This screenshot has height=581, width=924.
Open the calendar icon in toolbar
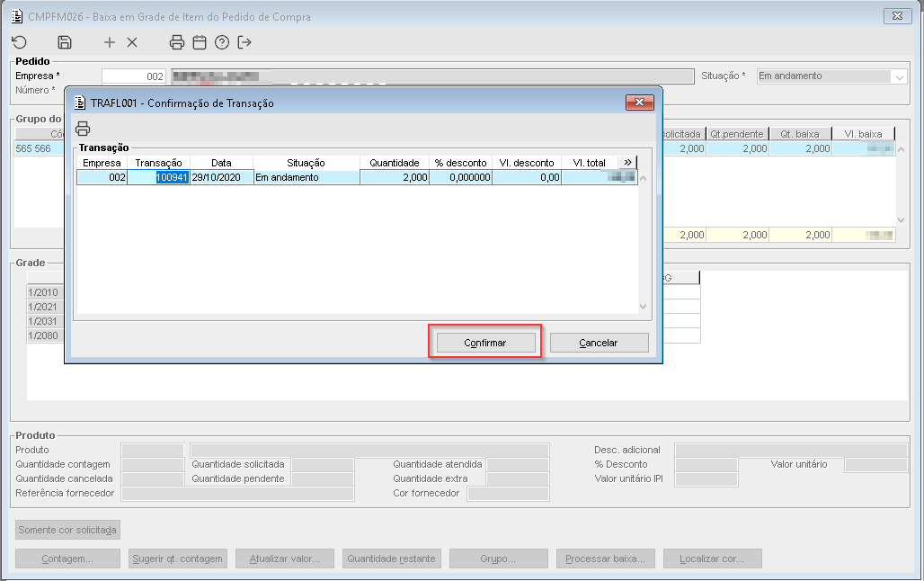tap(200, 42)
